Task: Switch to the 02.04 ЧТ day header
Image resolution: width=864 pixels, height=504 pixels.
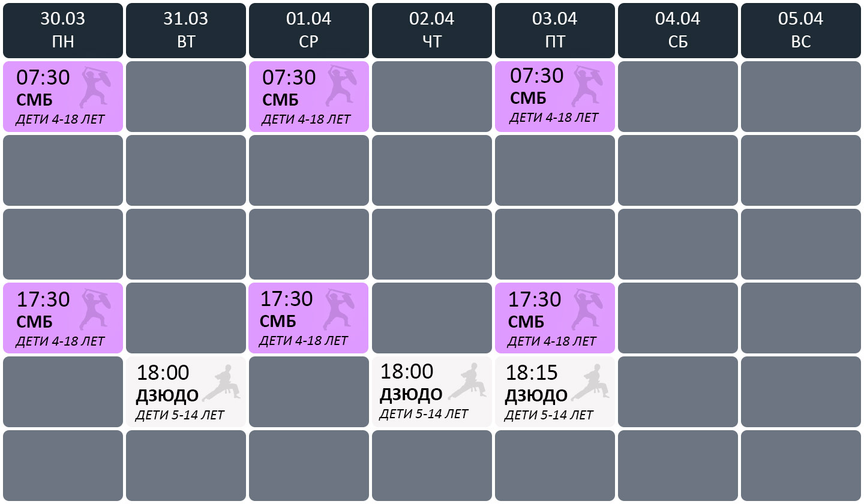Action: tap(432, 30)
